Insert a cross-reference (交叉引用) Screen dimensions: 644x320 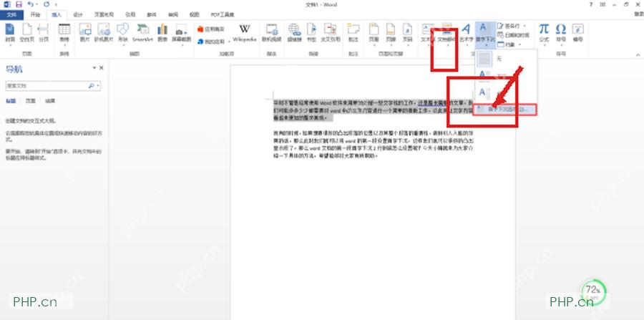pos(330,33)
